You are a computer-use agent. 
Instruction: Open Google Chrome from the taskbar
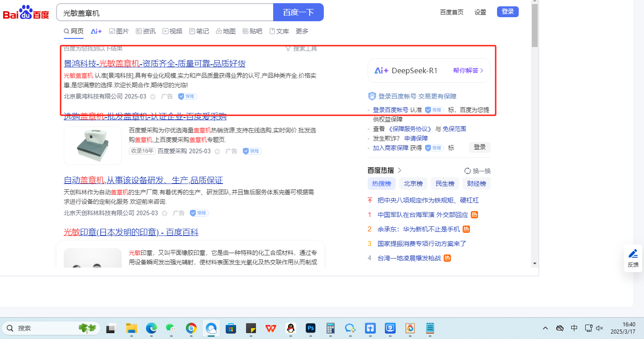click(191, 328)
